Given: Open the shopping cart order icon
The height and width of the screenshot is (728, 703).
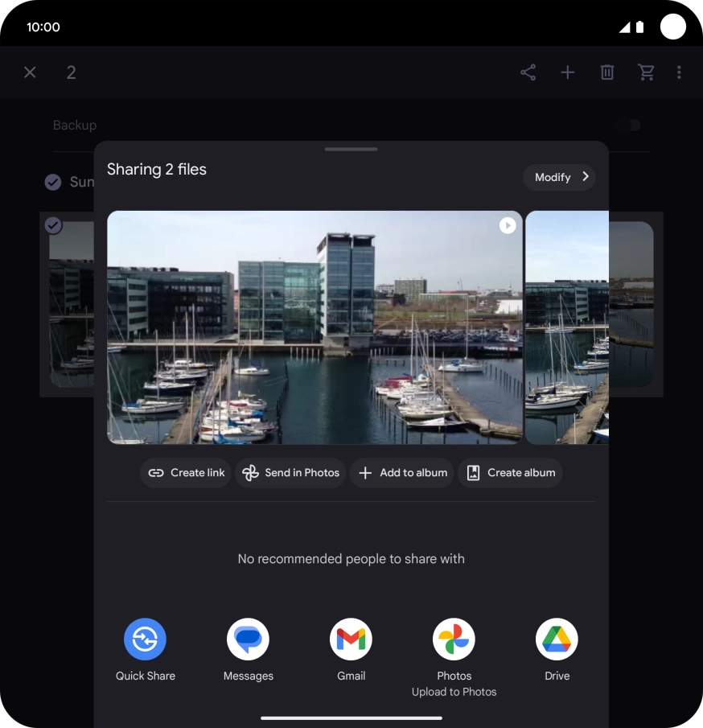Looking at the screenshot, I should click(x=646, y=72).
